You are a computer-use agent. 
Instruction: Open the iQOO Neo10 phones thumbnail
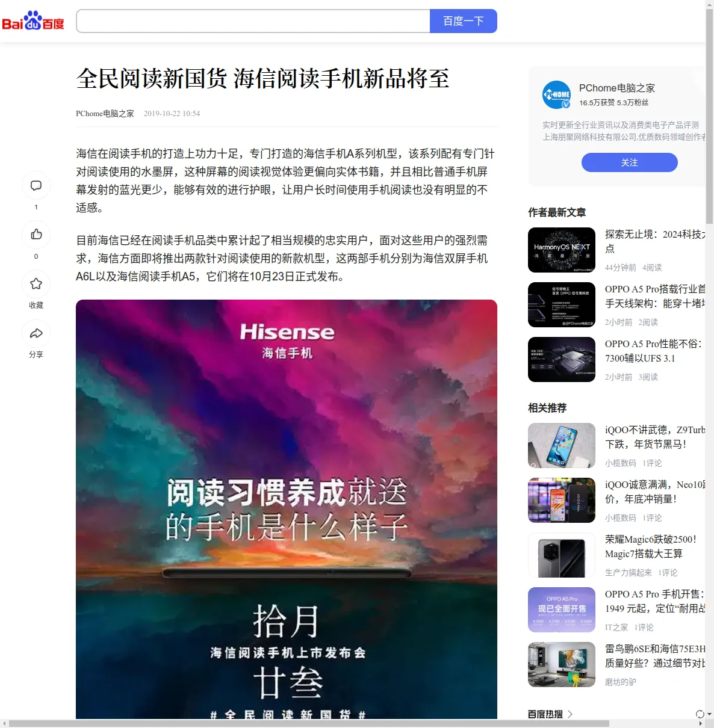562,500
